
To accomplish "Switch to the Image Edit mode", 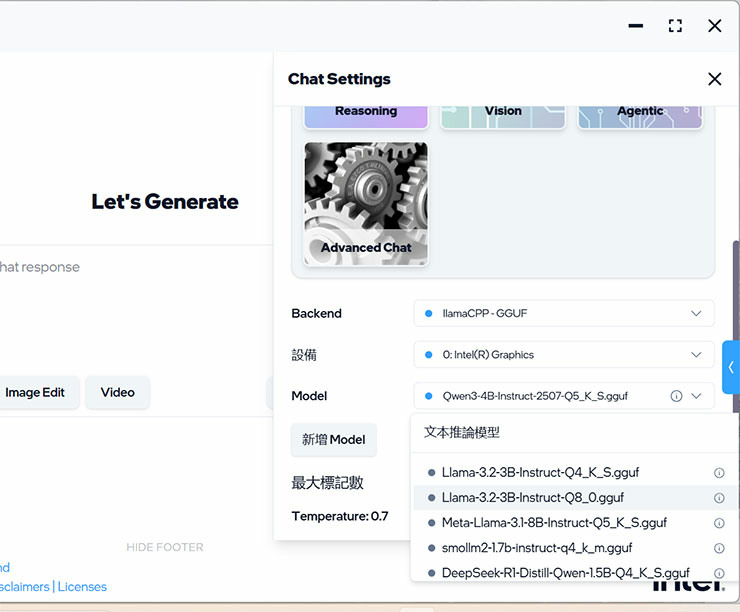I will (x=39, y=392).
